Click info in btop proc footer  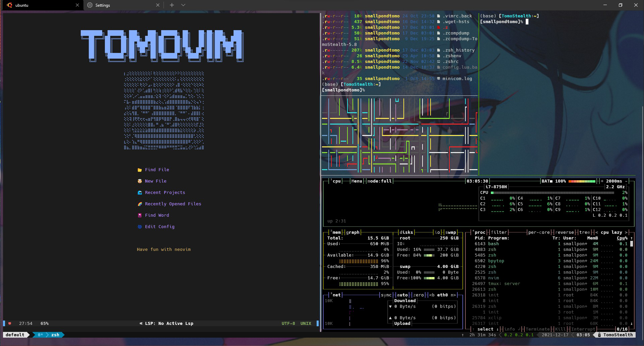(x=510, y=329)
